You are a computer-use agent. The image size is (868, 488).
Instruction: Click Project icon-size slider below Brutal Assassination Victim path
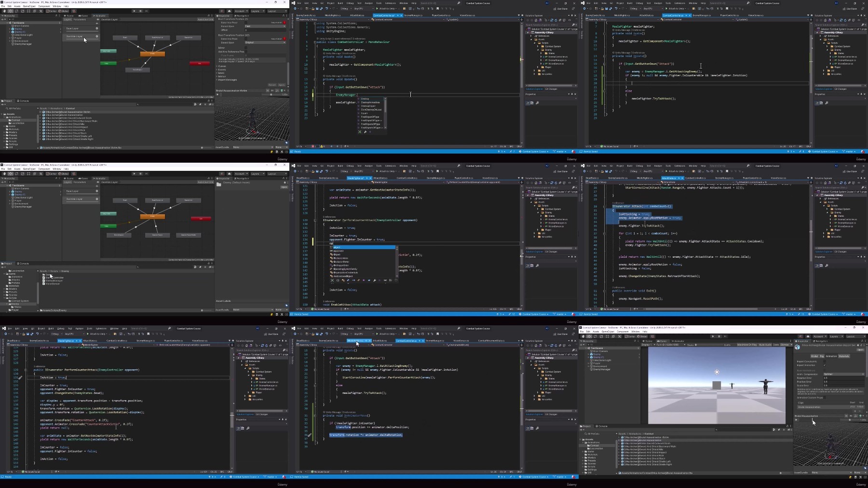pyautogui.click(x=202, y=148)
